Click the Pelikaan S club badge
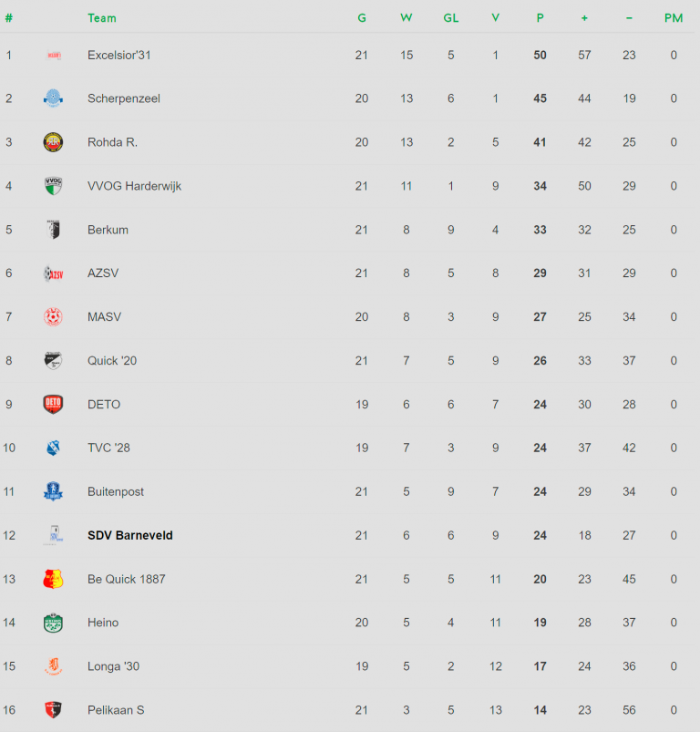Image resolution: width=700 pixels, height=732 pixels. coord(53,710)
